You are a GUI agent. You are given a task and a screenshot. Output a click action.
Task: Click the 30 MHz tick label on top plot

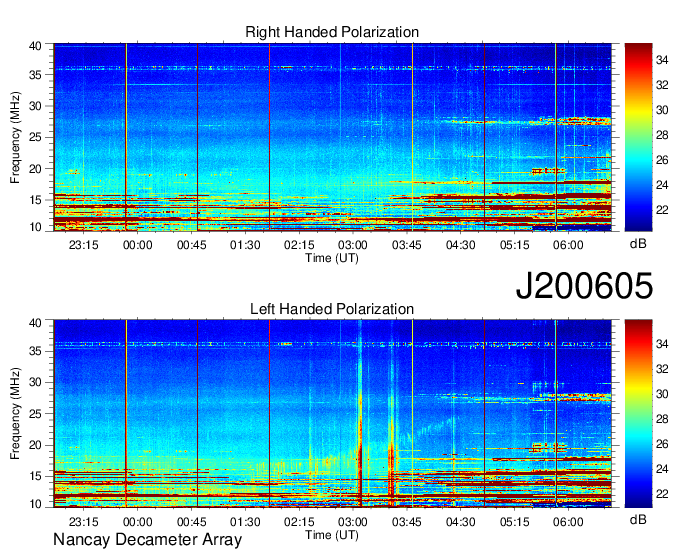(35, 106)
